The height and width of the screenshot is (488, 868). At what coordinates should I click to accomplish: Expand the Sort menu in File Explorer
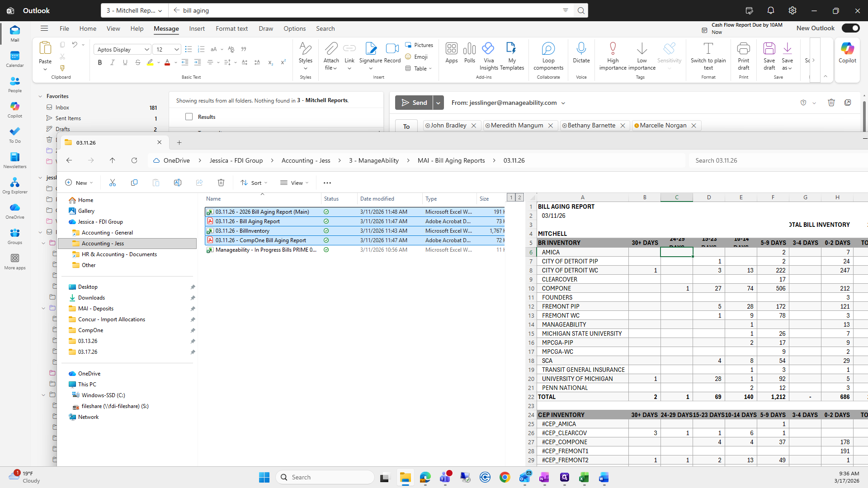click(254, 183)
